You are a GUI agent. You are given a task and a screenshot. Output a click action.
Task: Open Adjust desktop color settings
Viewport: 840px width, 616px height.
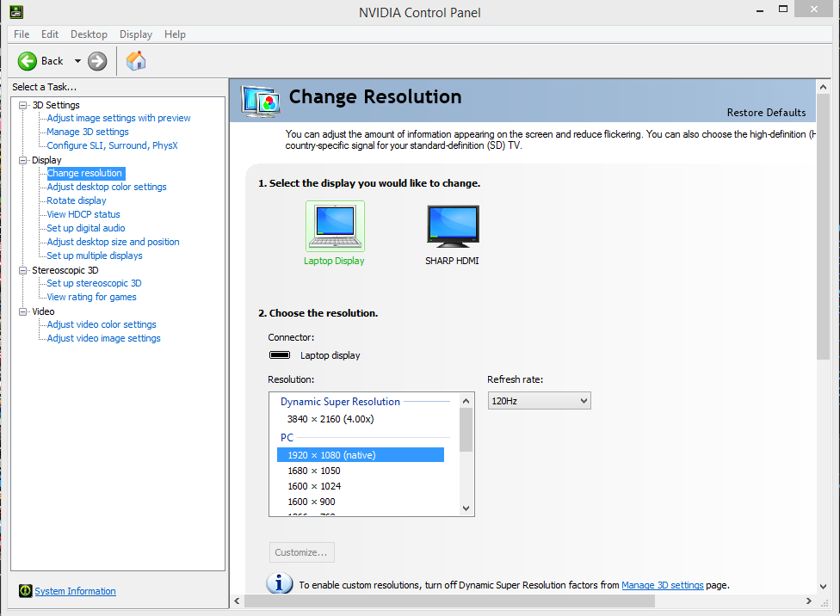107,187
